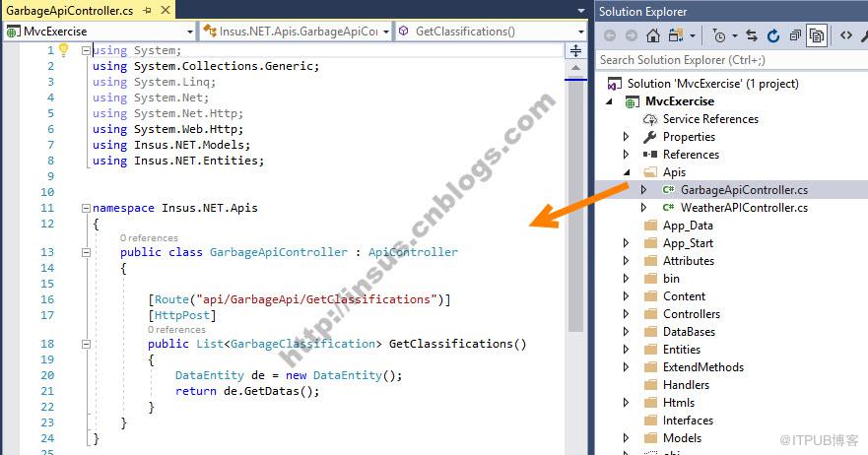Click the 0 references link above class
The height and width of the screenshot is (455, 868).
149,238
